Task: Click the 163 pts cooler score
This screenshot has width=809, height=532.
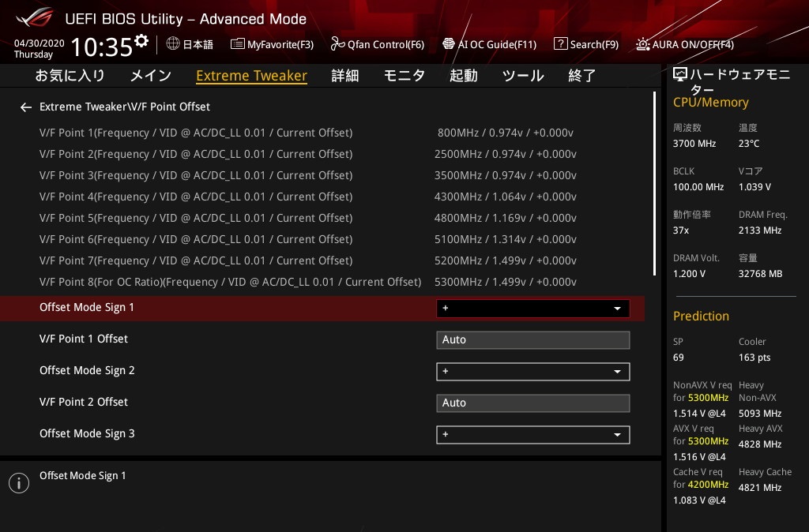Action: (x=754, y=358)
